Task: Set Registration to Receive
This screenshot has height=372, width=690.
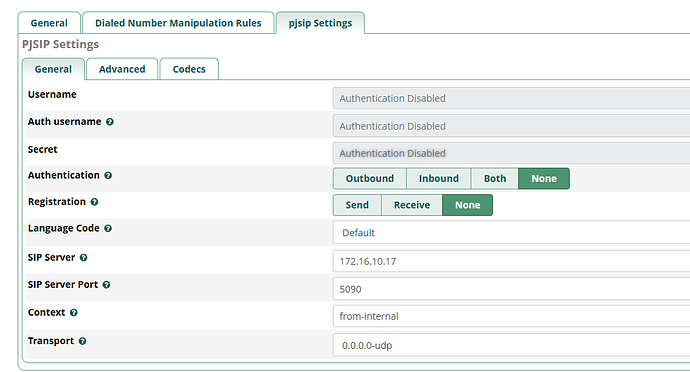Action: pyautogui.click(x=412, y=205)
